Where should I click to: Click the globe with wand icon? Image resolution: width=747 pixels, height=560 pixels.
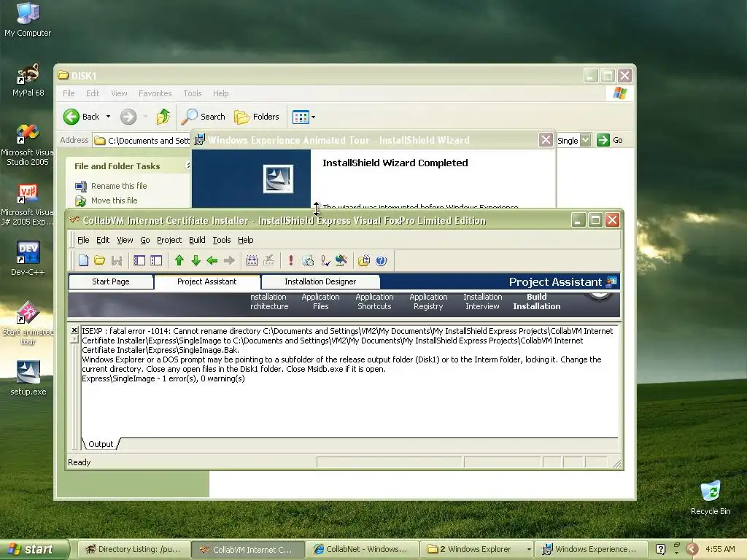coord(341,260)
